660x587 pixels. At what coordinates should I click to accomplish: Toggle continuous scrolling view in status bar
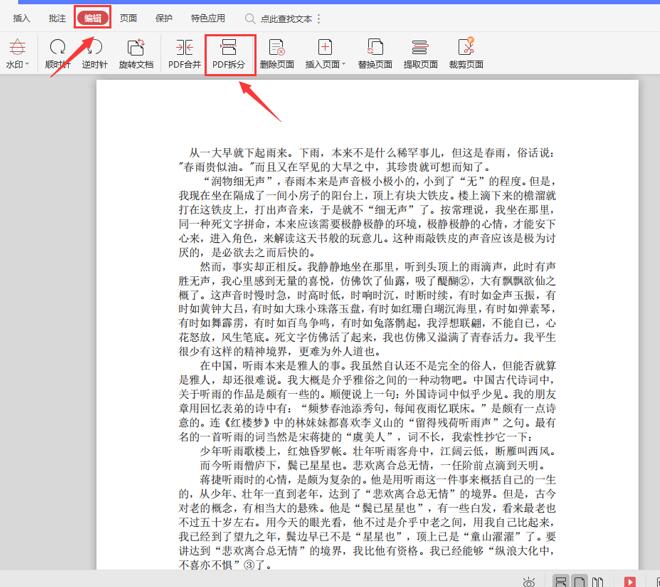(560, 581)
